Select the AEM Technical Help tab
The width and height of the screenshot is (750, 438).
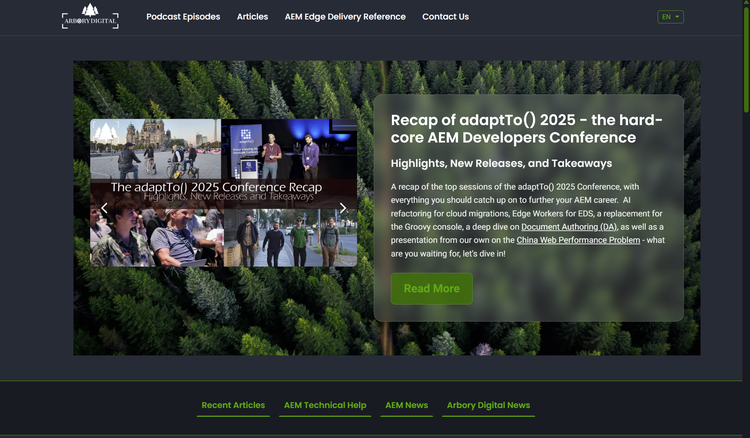325,405
